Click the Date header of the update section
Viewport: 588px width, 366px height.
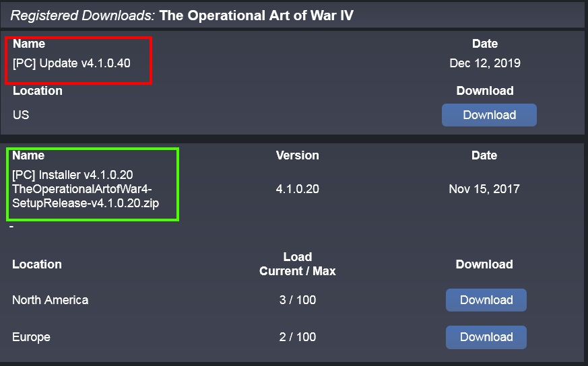tap(485, 44)
